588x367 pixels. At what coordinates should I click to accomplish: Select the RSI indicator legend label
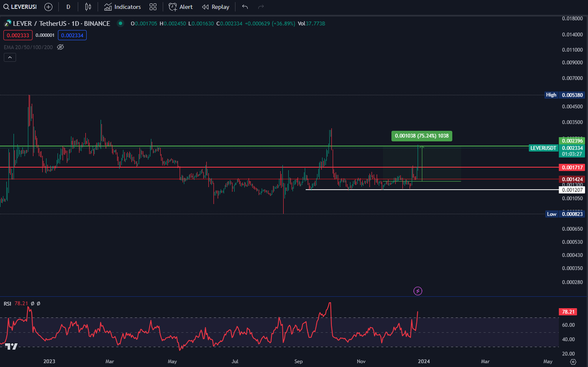pos(7,304)
